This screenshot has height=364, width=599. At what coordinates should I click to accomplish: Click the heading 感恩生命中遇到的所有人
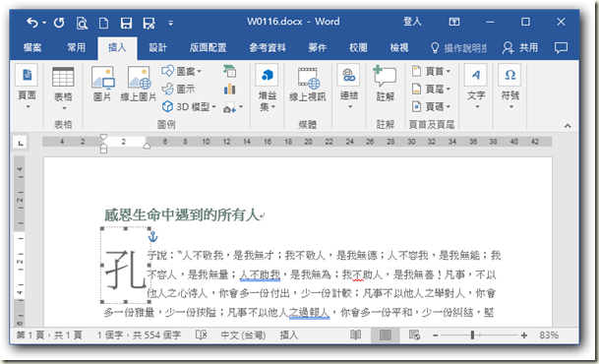(182, 215)
